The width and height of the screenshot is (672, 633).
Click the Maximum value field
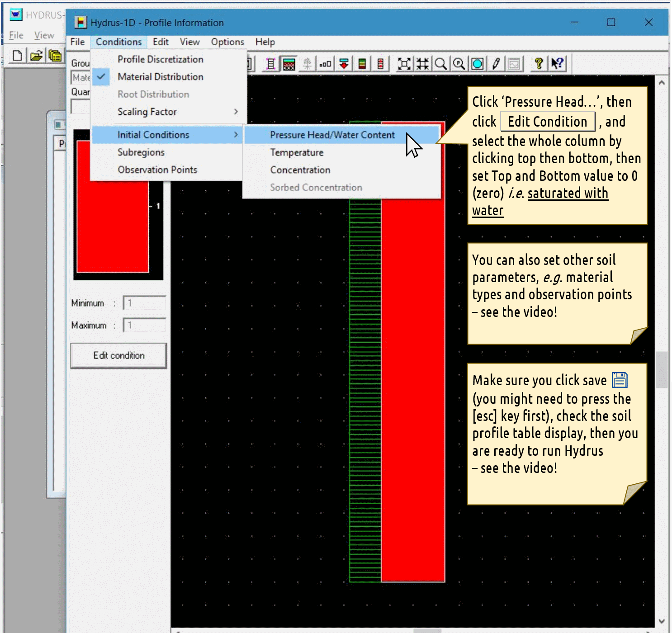[145, 325]
